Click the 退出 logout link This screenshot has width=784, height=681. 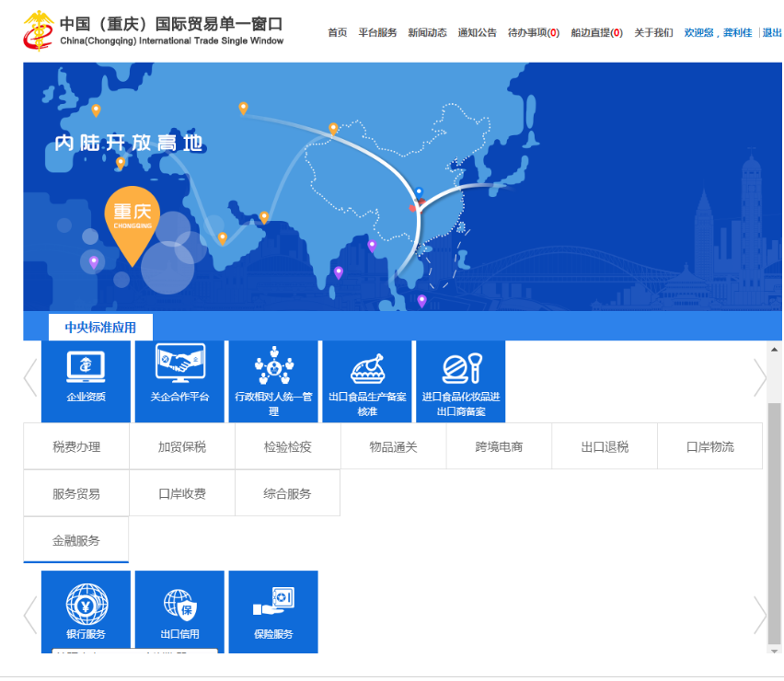click(772, 32)
